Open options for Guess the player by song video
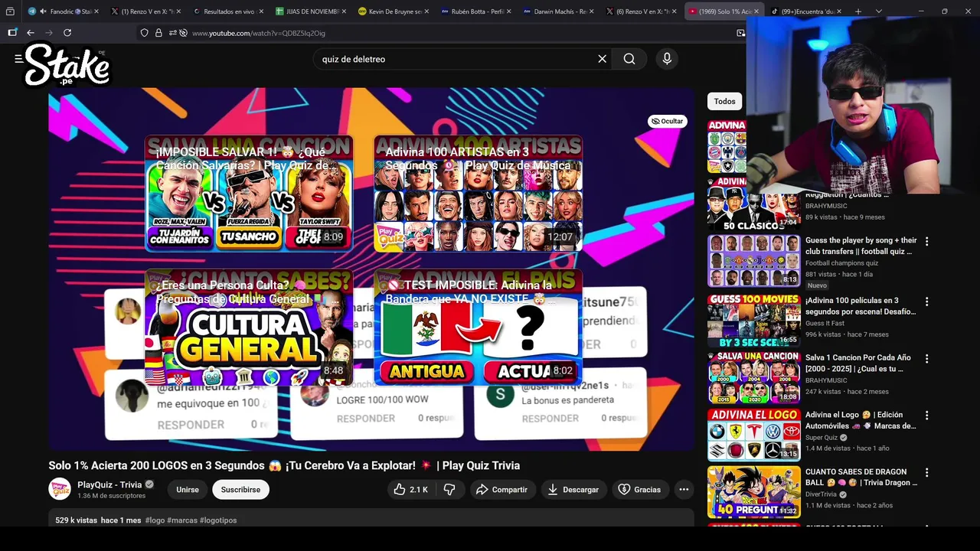Image resolution: width=980 pixels, height=551 pixels. click(926, 241)
